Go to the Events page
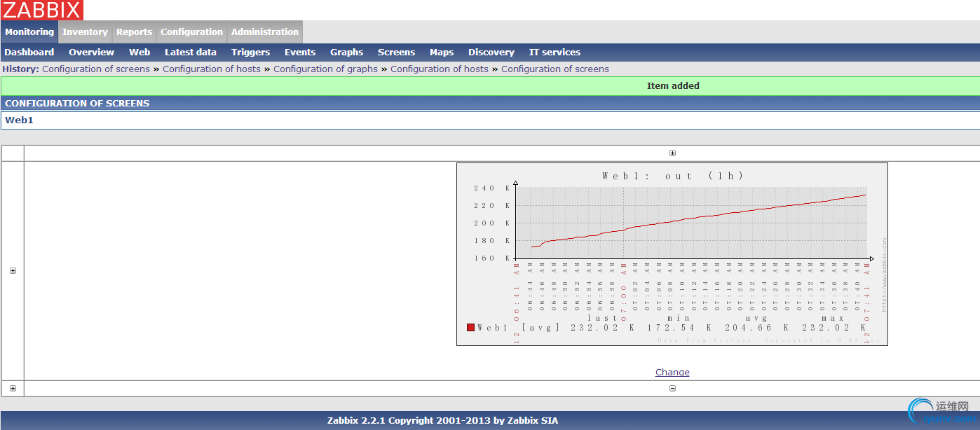 pyautogui.click(x=300, y=53)
